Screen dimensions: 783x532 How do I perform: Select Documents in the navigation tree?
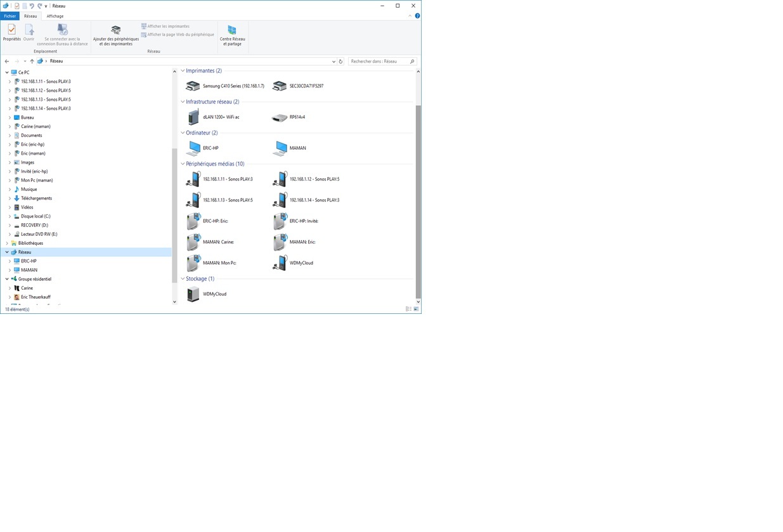[31, 136]
